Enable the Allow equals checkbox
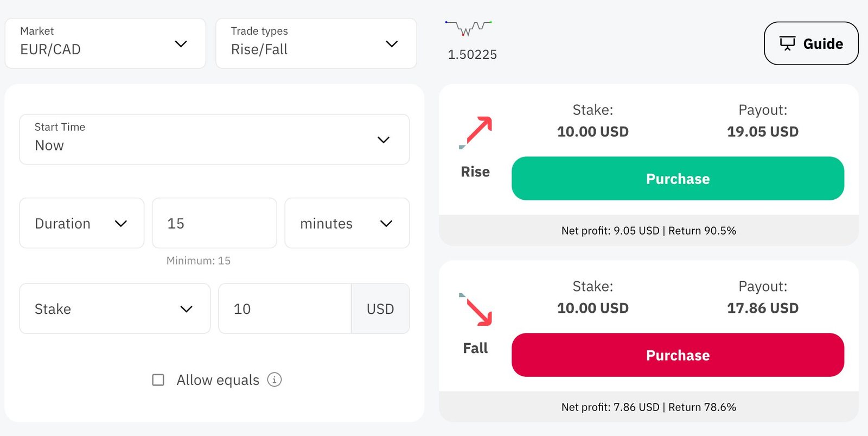The image size is (868, 436). tap(158, 380)
